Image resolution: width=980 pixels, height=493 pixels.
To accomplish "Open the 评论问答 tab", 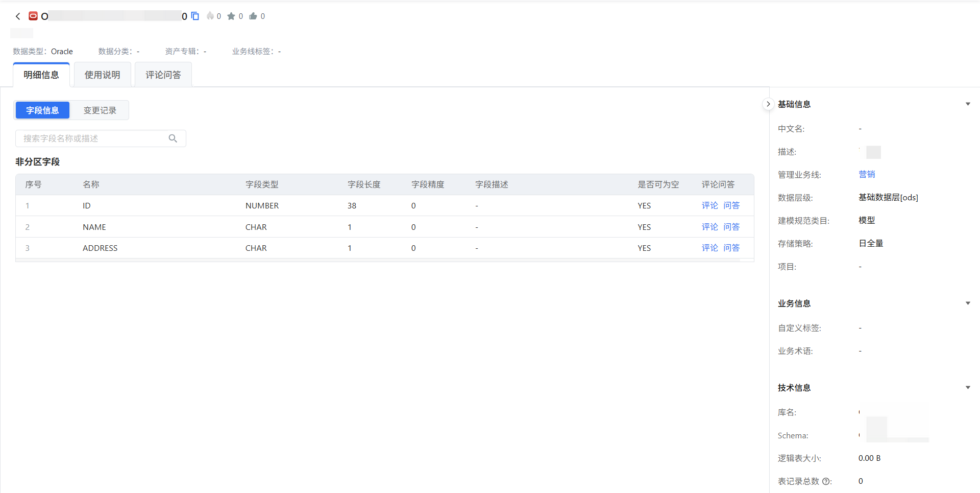I will 163,75.
